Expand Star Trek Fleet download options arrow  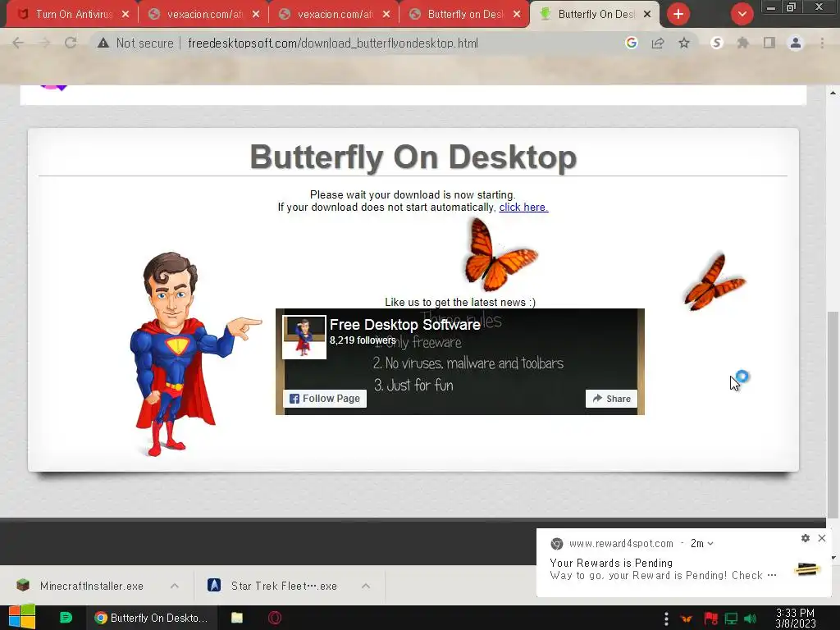click(x=366, y=586)
